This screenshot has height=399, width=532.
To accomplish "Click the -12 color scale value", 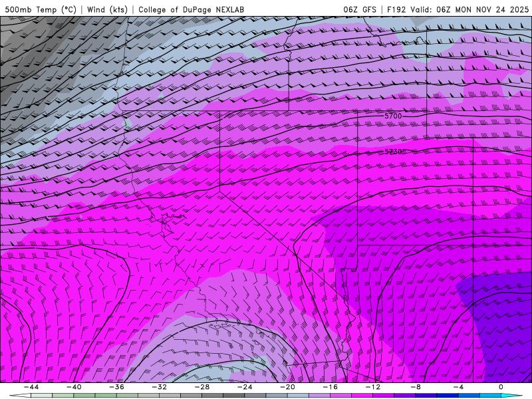I will pos(373,387).
